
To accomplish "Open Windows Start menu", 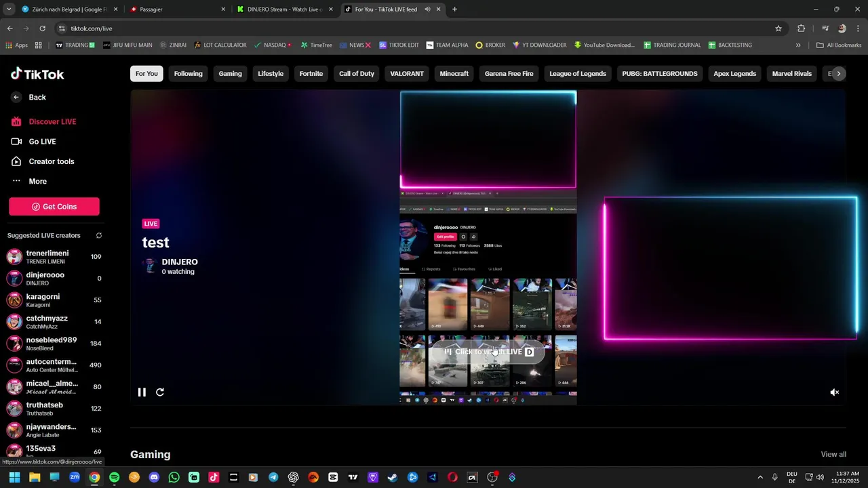I will (x=15, y=477).
